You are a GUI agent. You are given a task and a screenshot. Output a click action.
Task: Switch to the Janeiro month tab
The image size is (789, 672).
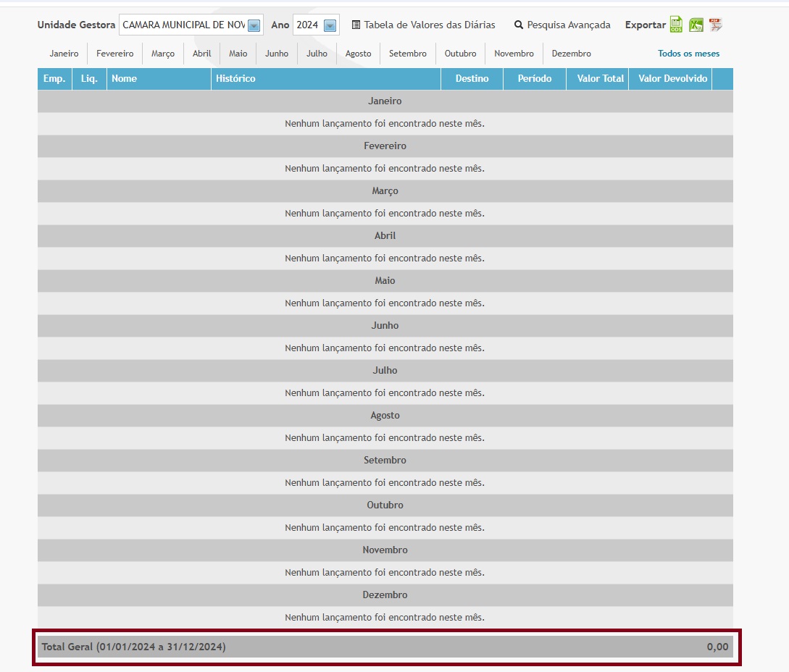[x=64, y=54]
